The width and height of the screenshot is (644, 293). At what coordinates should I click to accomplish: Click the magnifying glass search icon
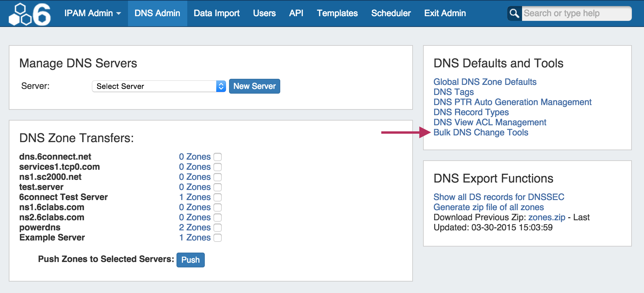(x=514, y=13)
